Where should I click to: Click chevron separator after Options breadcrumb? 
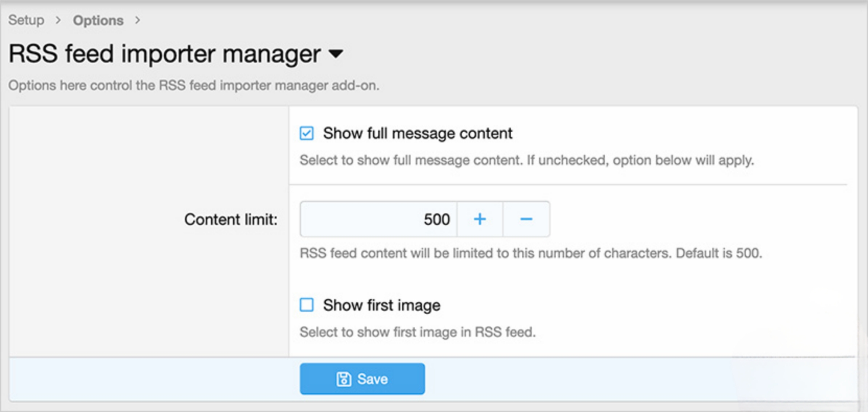(x=138, y=20)
